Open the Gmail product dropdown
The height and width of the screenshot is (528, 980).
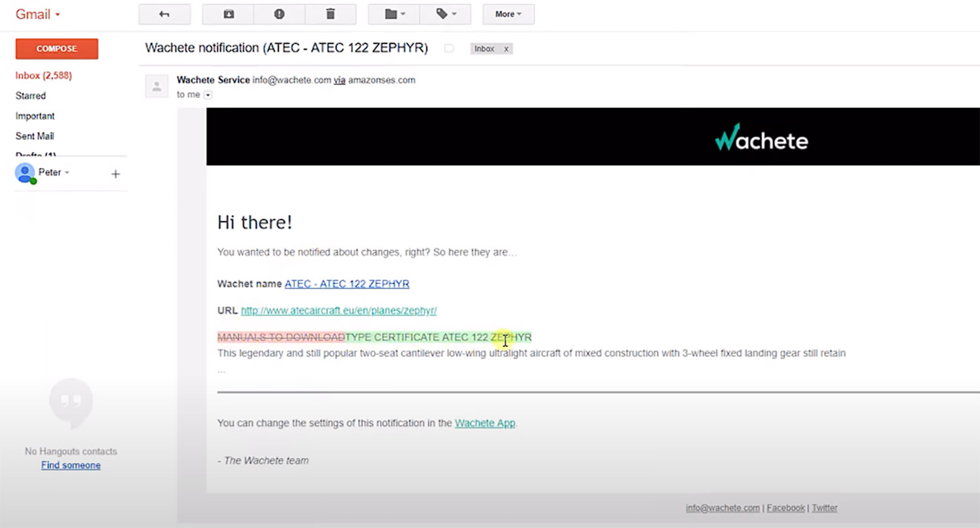(x=38, y=14)
